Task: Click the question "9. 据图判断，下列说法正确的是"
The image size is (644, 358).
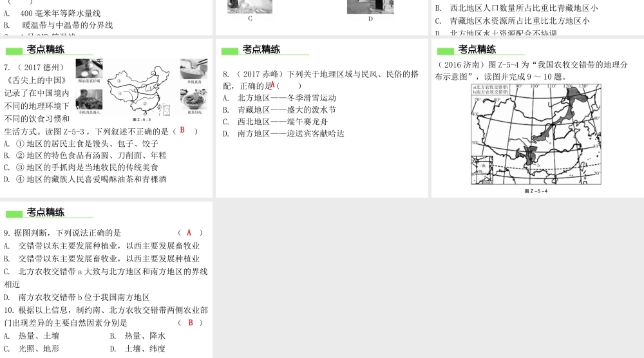Action: 62,233
